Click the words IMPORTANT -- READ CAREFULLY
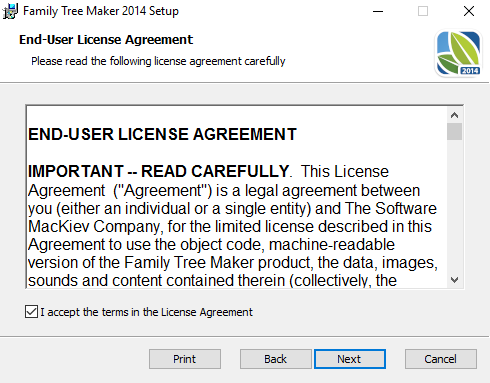 click(159, 171)
